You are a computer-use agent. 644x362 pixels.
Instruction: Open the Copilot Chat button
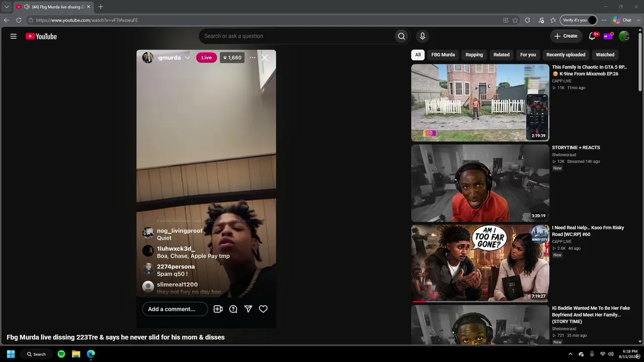pos(622,20)
